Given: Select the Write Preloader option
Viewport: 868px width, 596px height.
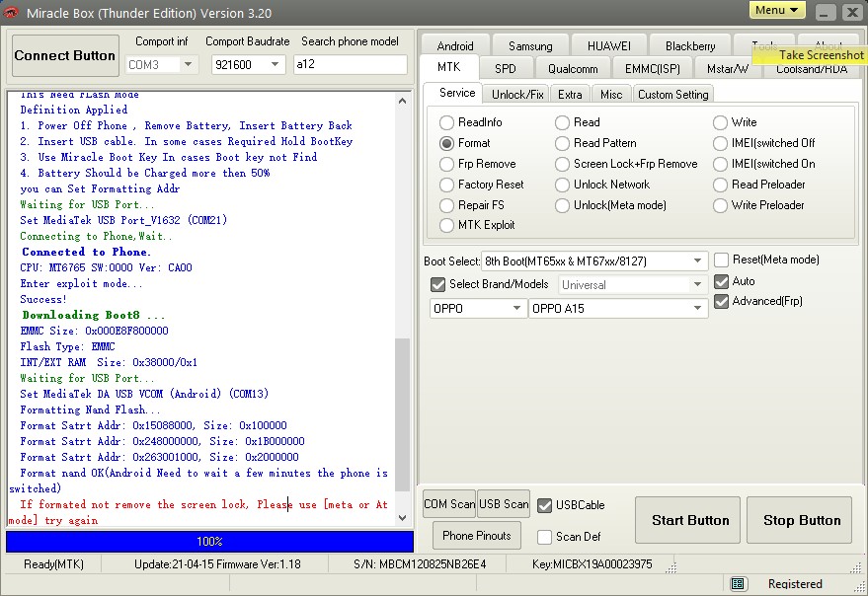Looking at the screenshot, I should point(758,205).
